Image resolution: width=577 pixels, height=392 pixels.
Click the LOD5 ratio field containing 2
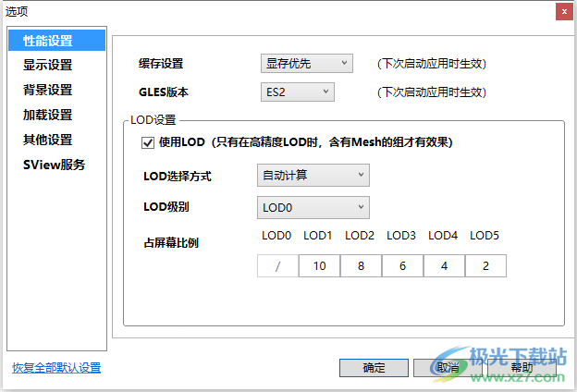click(x=485, y=265)
